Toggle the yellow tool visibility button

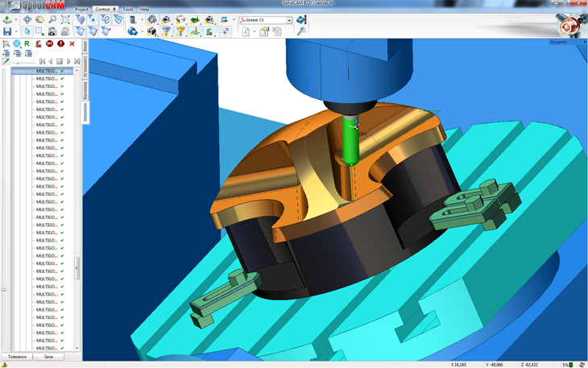[180, 31]
